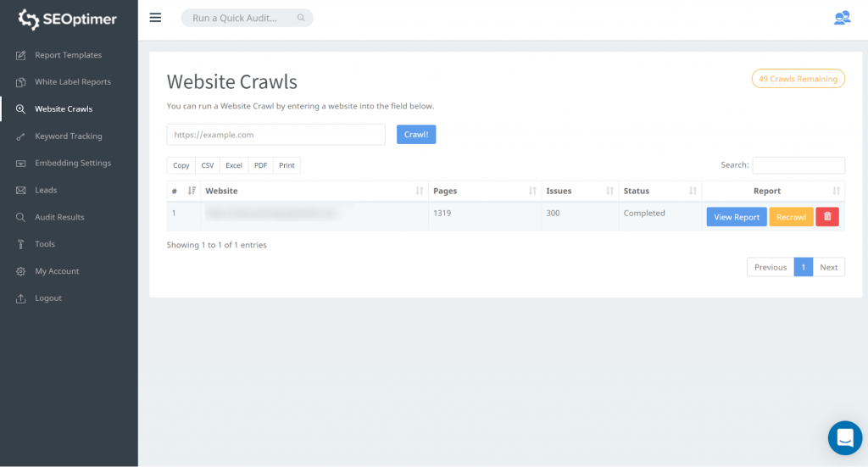The width and height of the screenshot is (868, 467).
Task: Sort table by Status column
Action: (659, 192)
